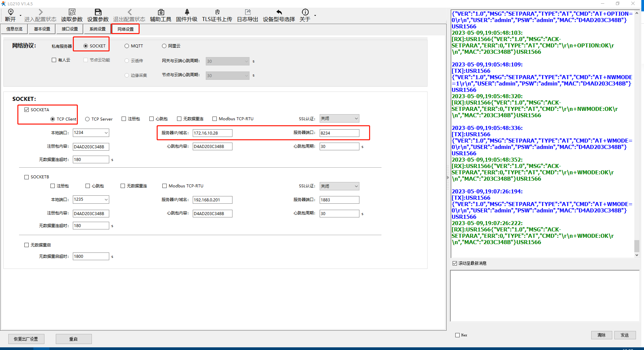Open the TLS证书上传 certificate upload icon
This screenshot has width=644, height=350.
tap(217, 12)
